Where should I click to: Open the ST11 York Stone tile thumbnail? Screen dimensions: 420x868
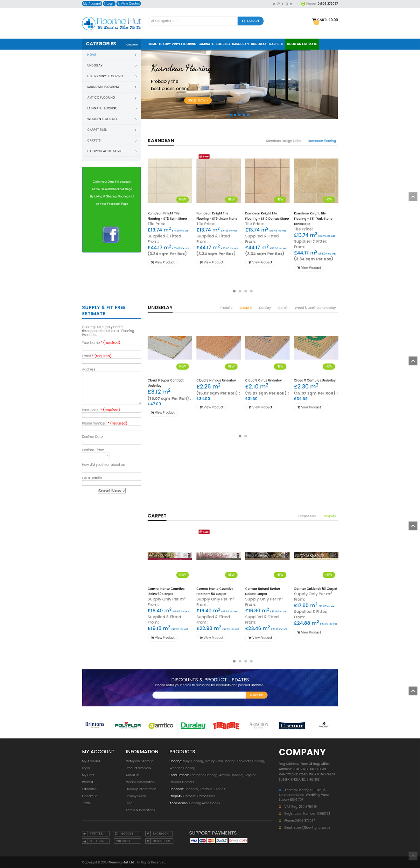click(x=316, y=181)
